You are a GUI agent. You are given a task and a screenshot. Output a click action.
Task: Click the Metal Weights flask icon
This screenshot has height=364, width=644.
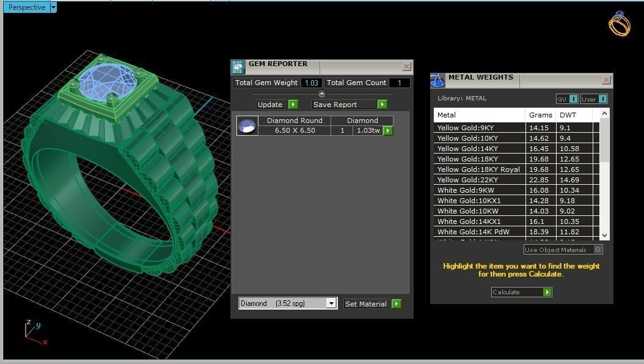[x=437, y=80]
